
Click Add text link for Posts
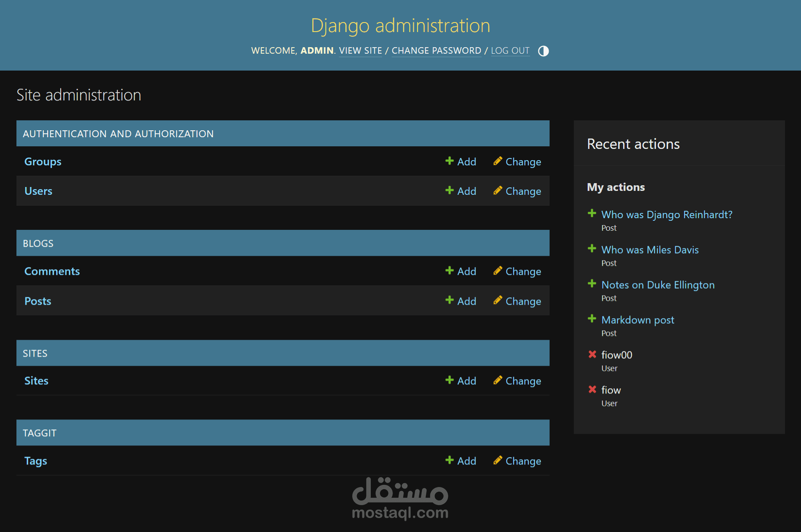pos(467,301)
